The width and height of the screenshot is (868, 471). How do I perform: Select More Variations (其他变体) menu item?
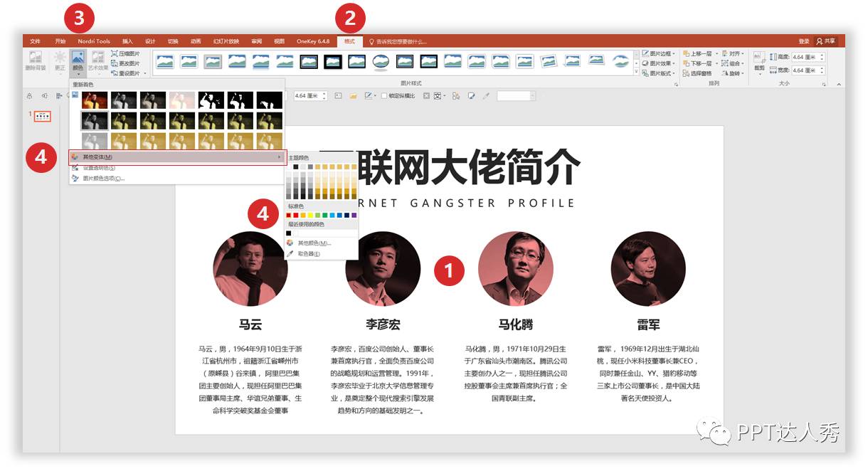coord(177,157)
